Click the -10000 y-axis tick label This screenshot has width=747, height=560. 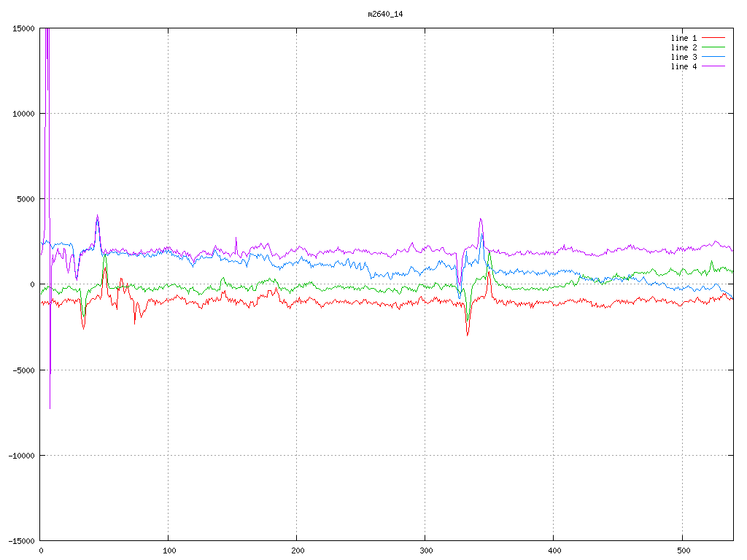21,455
